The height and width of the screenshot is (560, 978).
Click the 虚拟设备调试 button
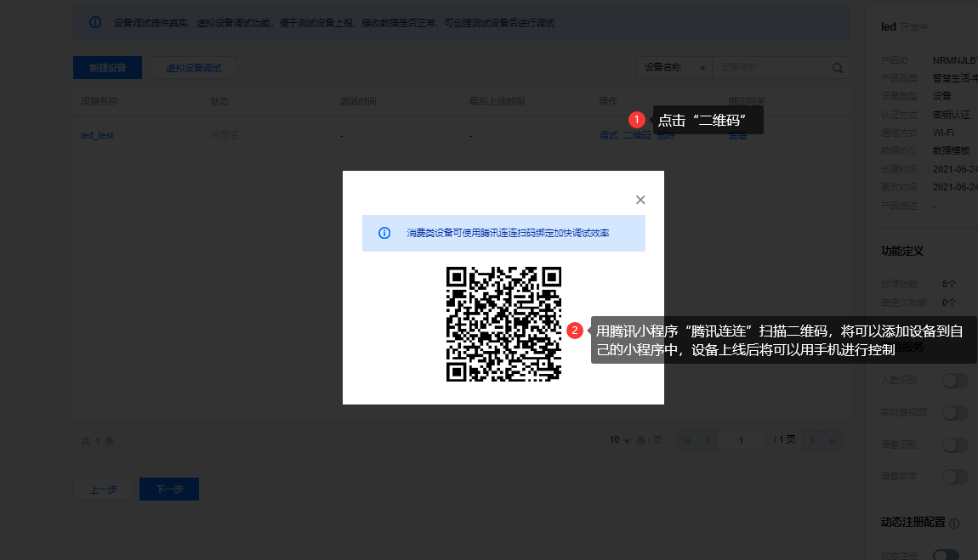(193, 67)
